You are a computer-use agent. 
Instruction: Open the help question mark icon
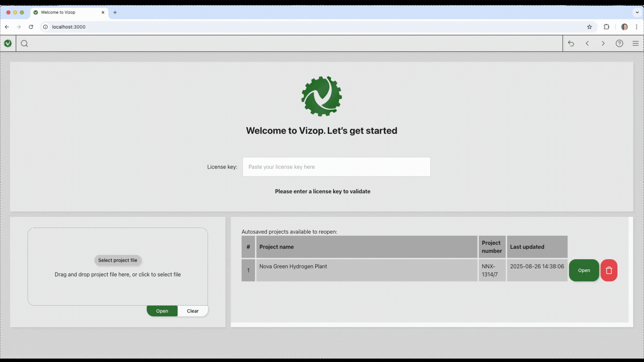[x=619, y=44]
